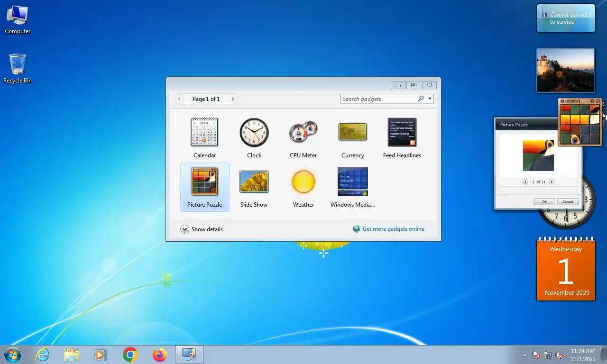Show next picture in Picture Puzzle dialog
This screenshot has width=607, height=364.
coord(551,182)
